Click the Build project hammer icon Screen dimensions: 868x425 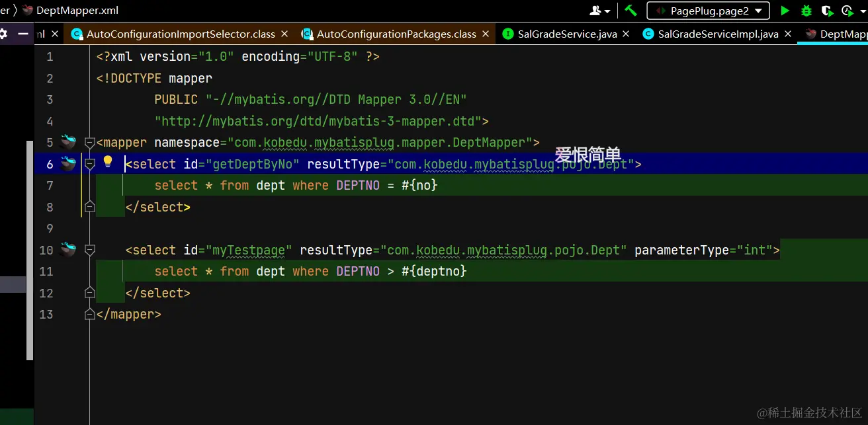coord(630,11)
